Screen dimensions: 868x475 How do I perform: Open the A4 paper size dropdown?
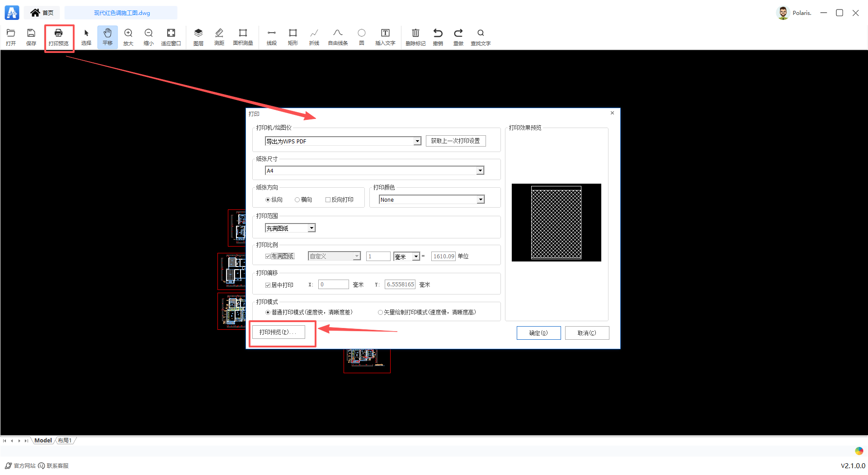[480, 171]
